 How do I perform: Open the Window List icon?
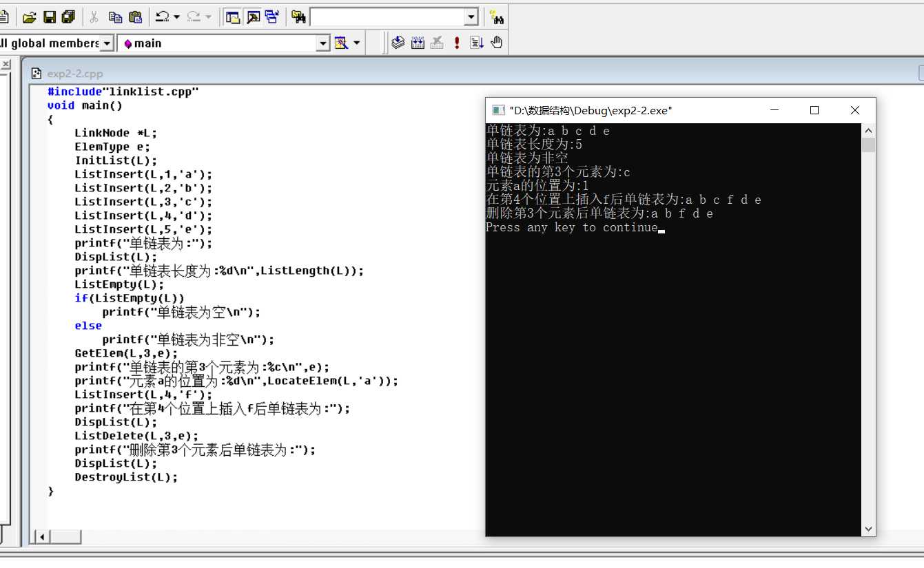[272, 17]
